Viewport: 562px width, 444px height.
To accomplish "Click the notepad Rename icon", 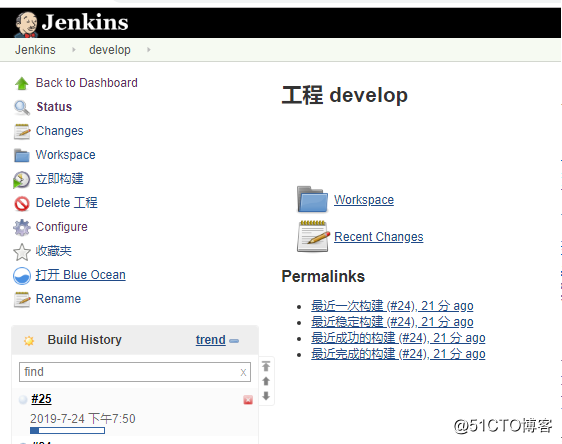I will pyautogui.click(x=22, y=300).
